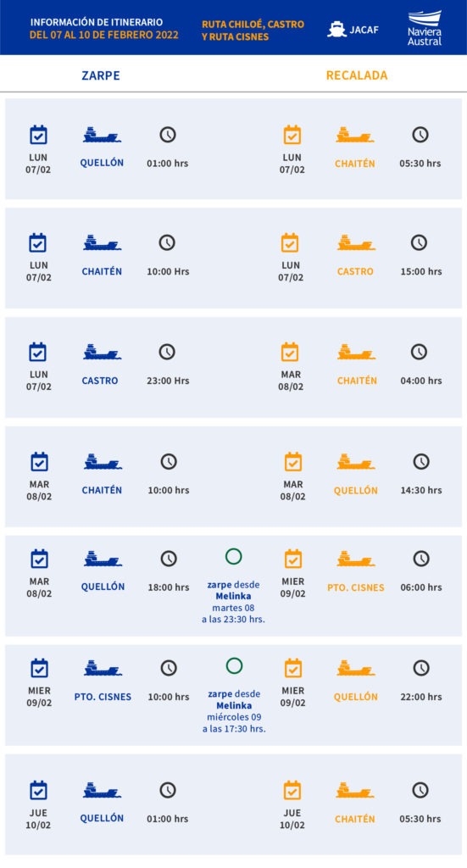Click clock icon above 15:00 hrs arrival
Image resolution: width=467 pixels, height=868 pixels.
tap(419, 242)
